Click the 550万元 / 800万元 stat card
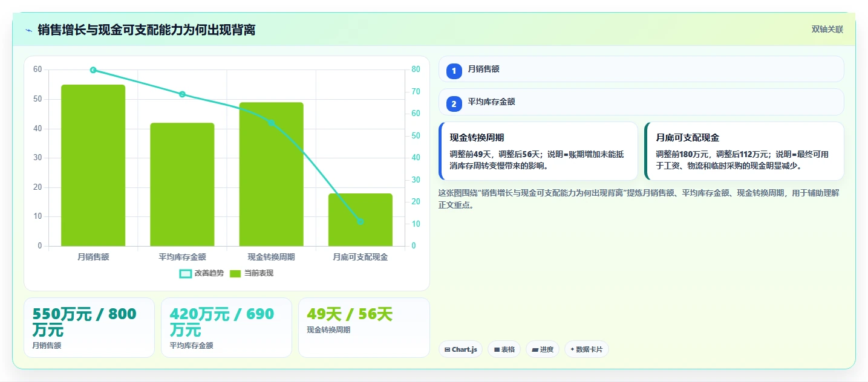Viewport: 868px width, 382px height. (x=90, y=328)
